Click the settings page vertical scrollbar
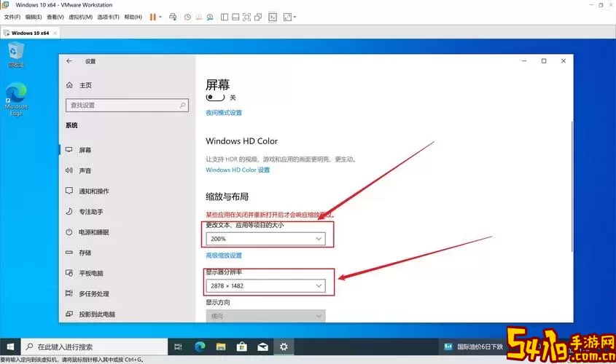Image resolution: width=616 pixels, height=364 pixels. pyautogui.click(x=572, y=186)
